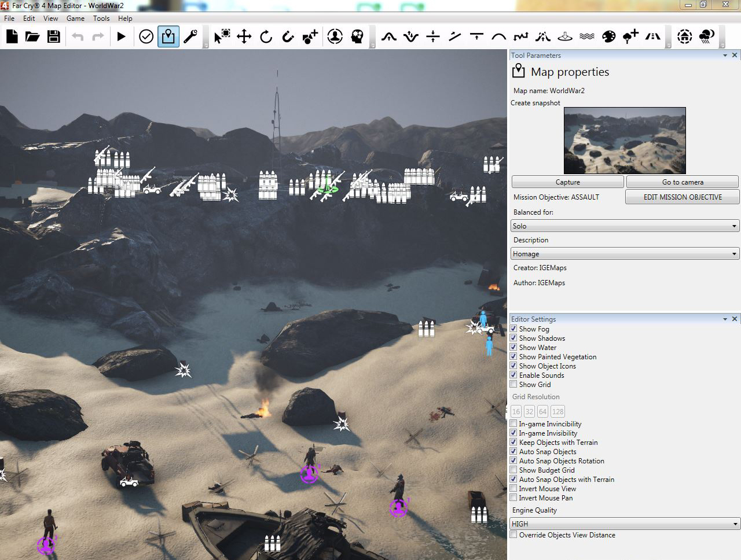Toggle Show Painted Vegetation checkbox
The width and height of the screenshot is (741, 560).
coord(513,356)
